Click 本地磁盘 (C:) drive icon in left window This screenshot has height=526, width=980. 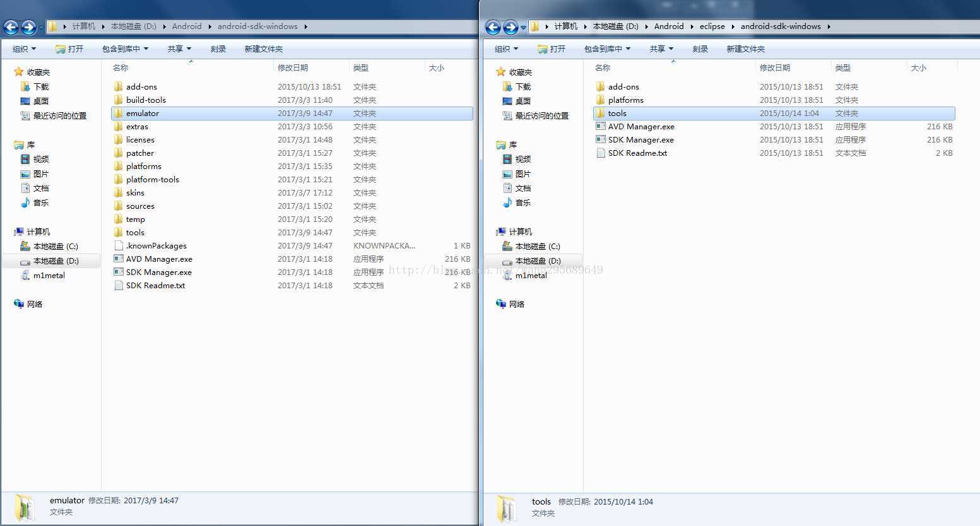(25, 246)
